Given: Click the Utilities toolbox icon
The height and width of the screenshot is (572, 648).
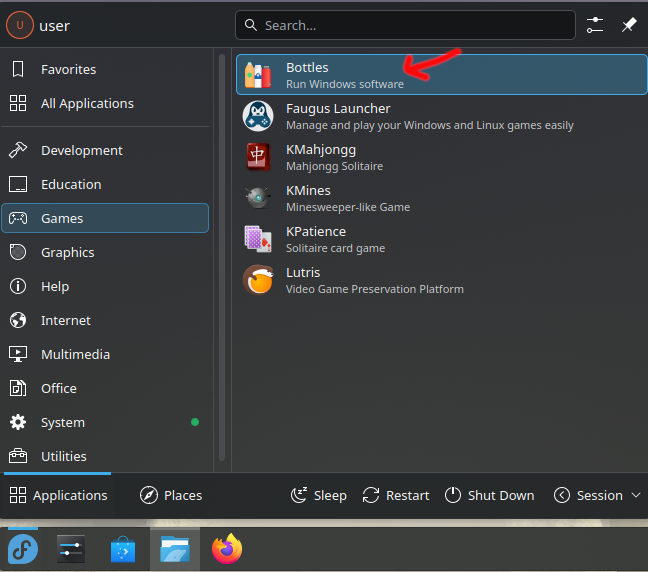Looking at the screenshot, I should click(18, 456).
